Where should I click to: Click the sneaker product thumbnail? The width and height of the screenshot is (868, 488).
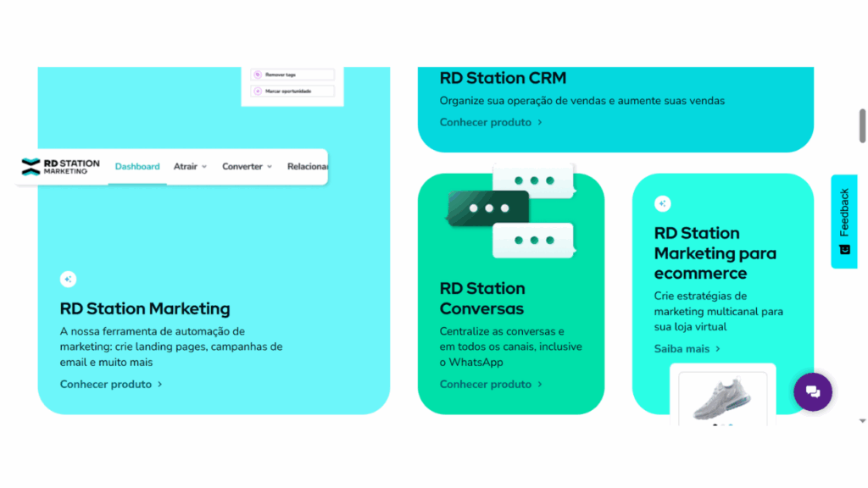722,397
